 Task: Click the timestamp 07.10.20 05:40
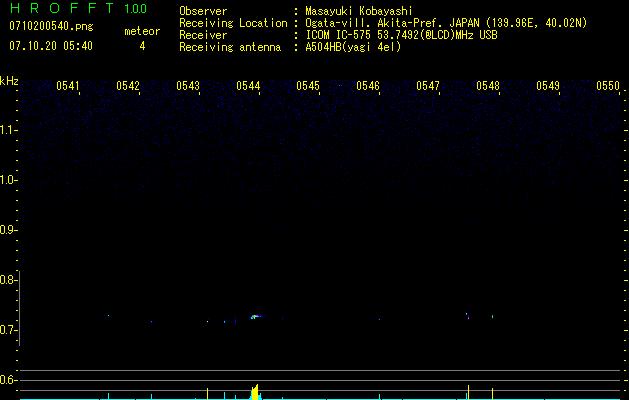click(51, 46)
